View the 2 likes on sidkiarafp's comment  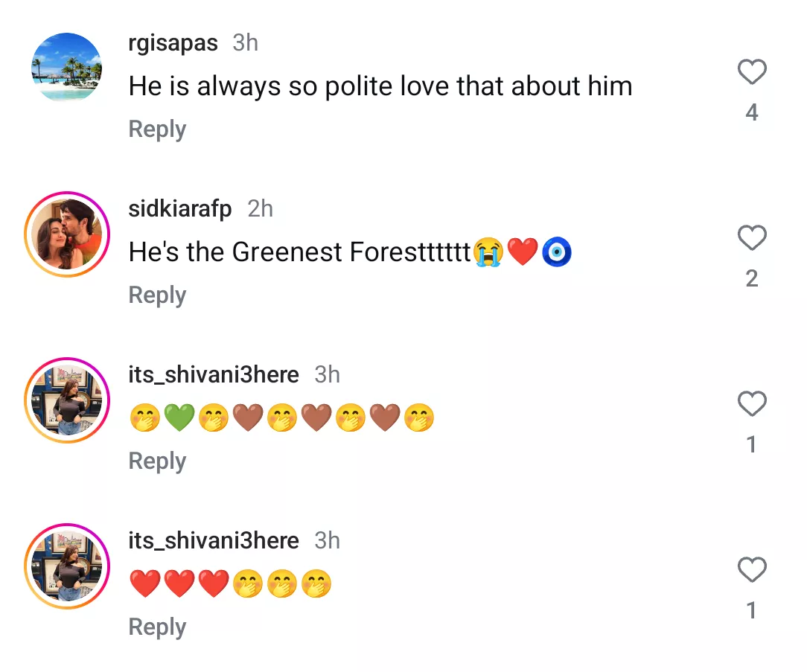752,279
